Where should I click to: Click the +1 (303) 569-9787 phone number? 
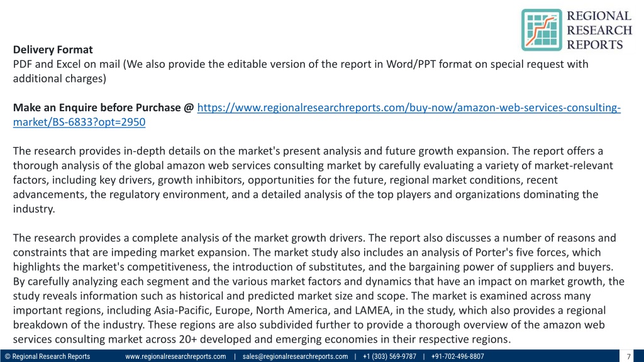coord(389,356)
